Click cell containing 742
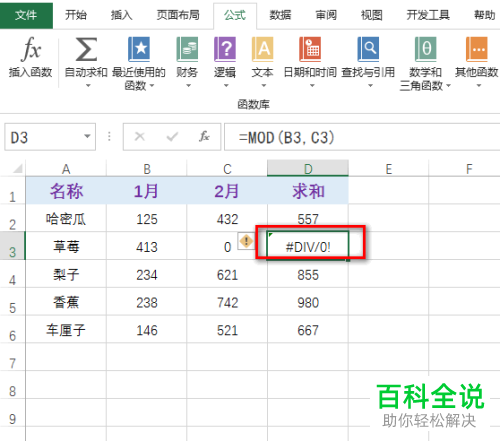Screen dimensions: 500x441 click(x=227, y=302)
